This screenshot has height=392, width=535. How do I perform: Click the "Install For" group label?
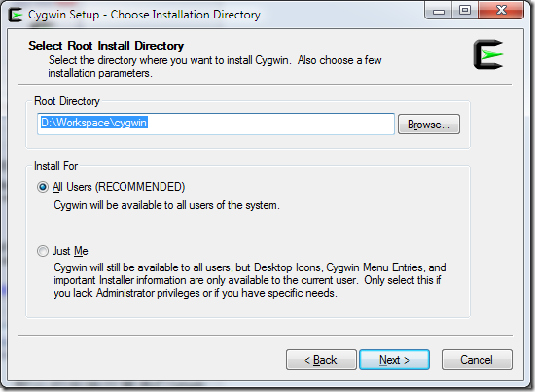(56, 166)
